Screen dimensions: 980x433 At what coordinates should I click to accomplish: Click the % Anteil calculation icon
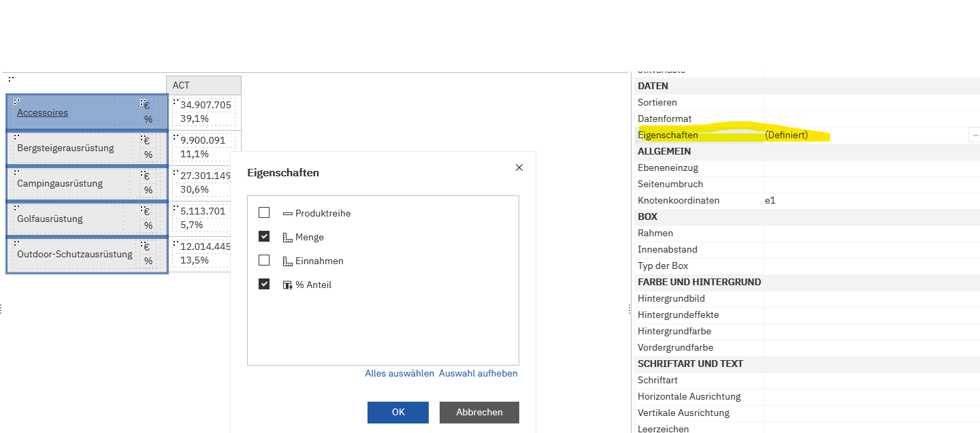coord(287,285)
